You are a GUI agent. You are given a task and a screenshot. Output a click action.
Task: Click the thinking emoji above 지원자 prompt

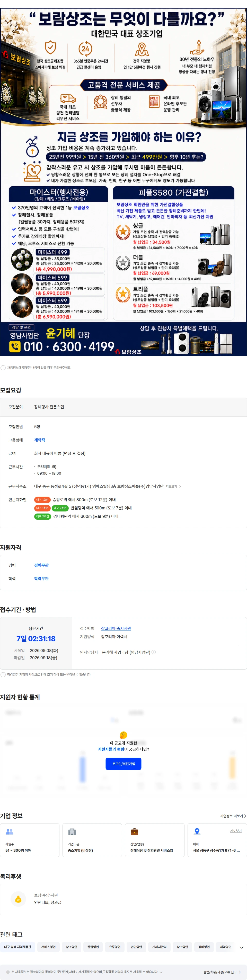(x=123, y=735)
